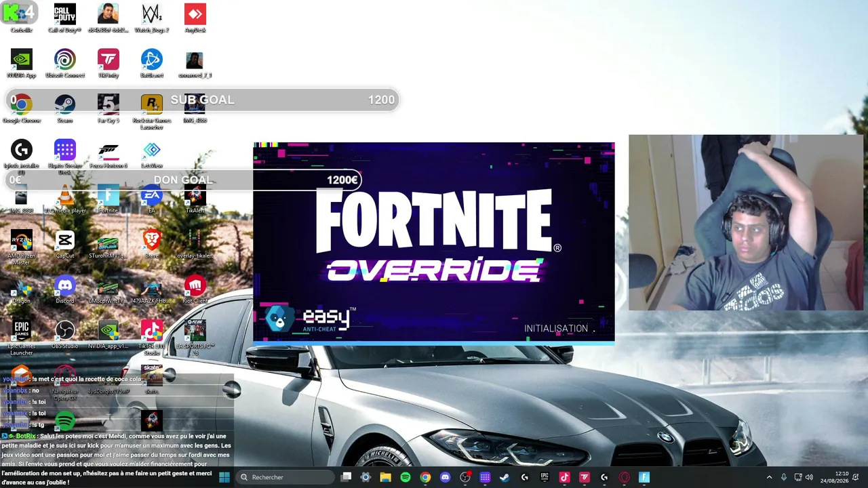The image size is (868, 488).
Task: Open the AnyDesk desktop icon
Action: point(195,18)
